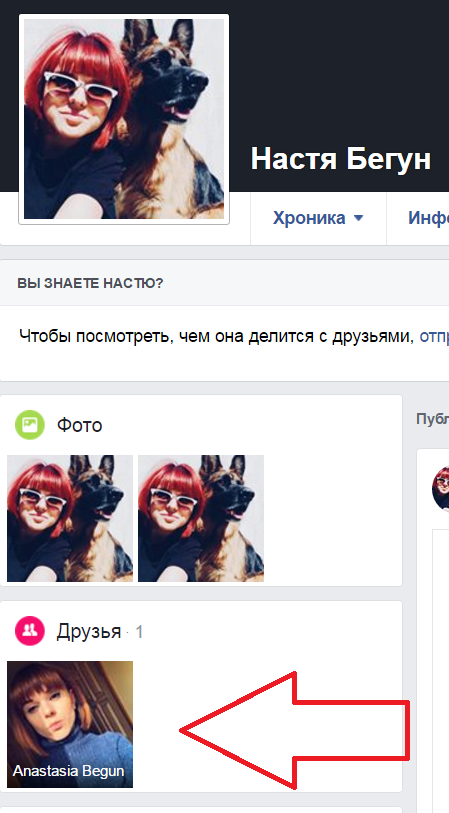Click the small post author avatar
This screenshot has width=449, height=813.
tap(440, 488)
